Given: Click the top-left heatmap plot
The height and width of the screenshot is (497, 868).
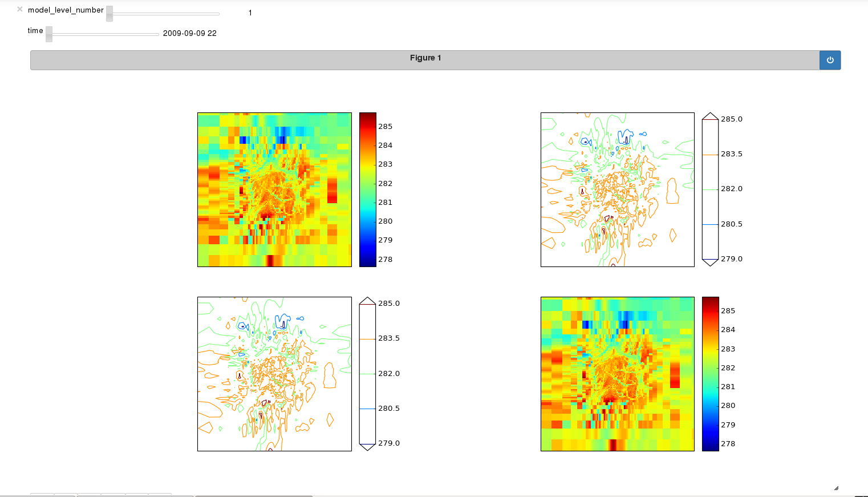Looking at the screenshot, I should coord(274,189).
